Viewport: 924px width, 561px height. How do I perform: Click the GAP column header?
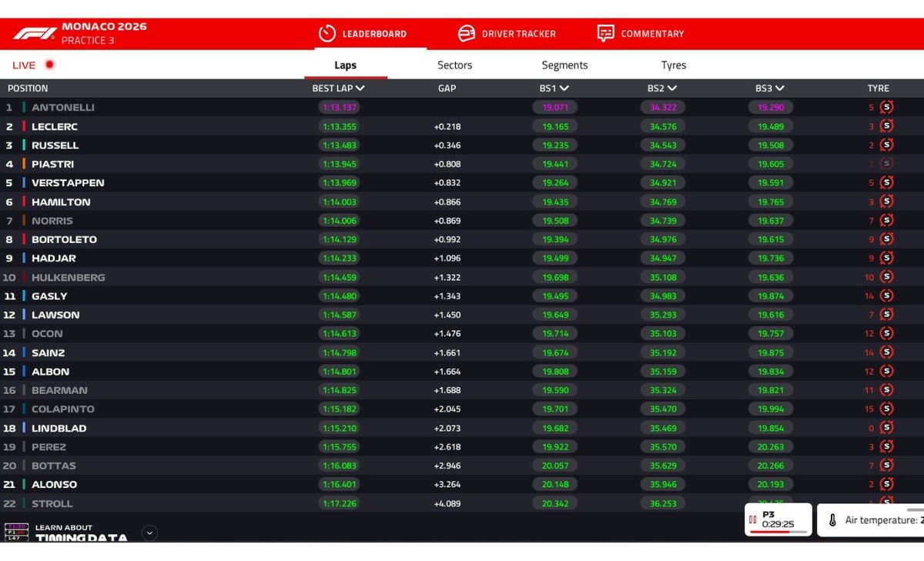coord(447,88)
